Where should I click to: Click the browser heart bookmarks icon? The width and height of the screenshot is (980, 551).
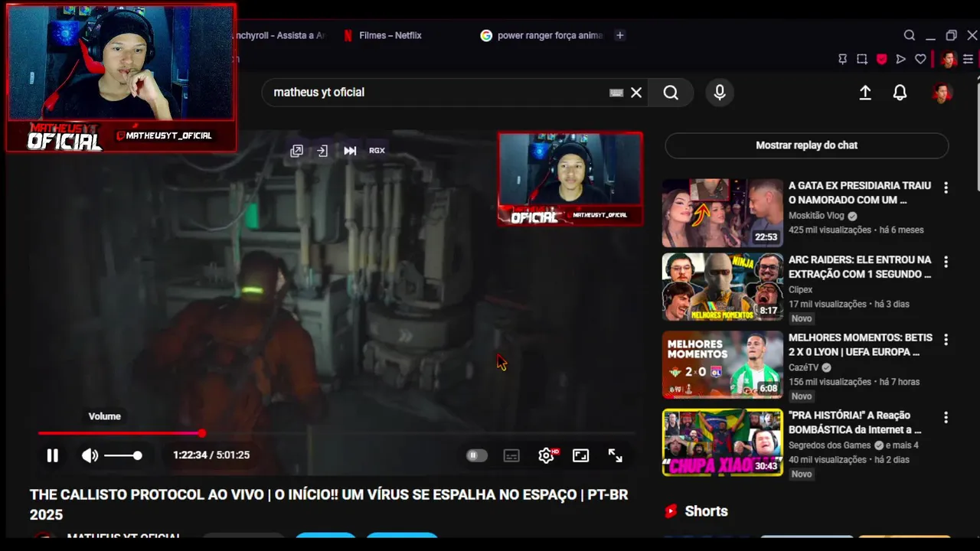pos(921,59)
